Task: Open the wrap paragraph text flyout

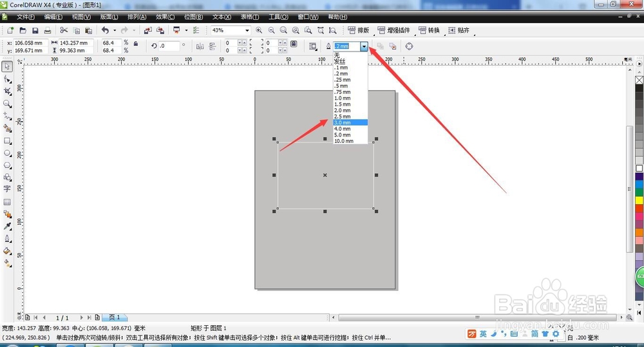Action: (312, 46)
